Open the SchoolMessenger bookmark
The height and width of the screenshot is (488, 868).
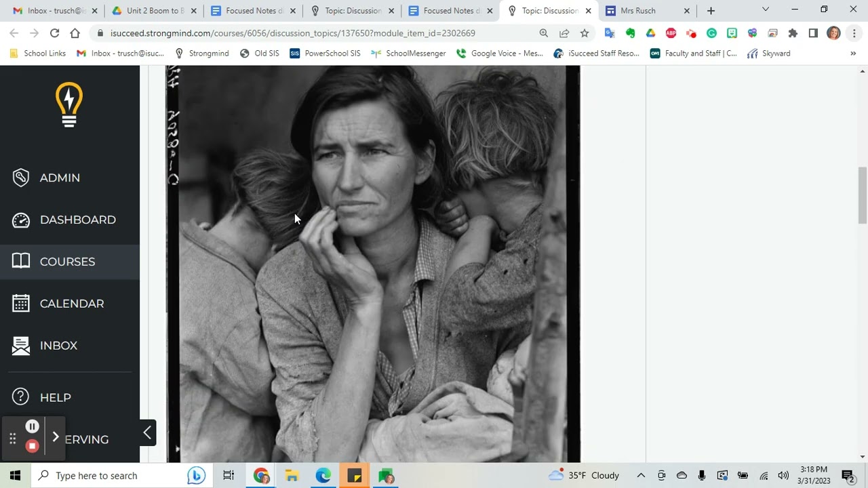click(408, 54)
